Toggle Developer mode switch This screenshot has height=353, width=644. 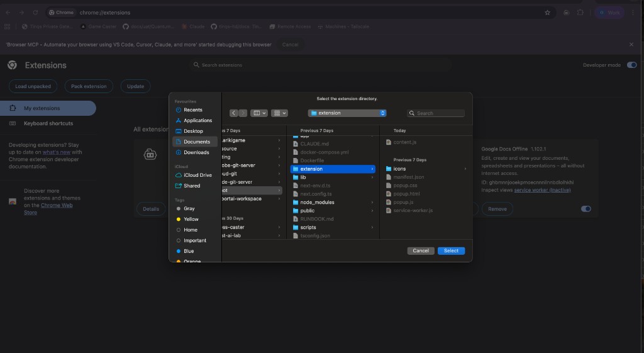pos(631,65)
